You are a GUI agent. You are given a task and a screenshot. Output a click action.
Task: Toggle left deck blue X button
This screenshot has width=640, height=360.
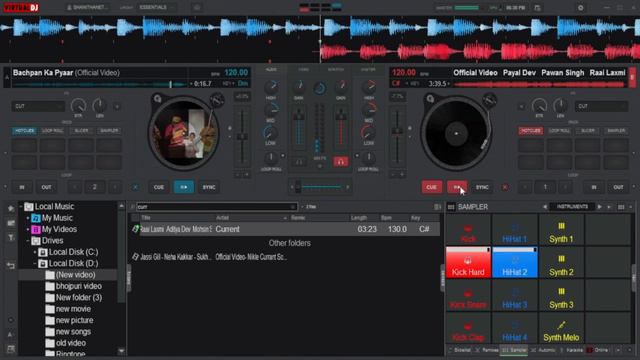[x=135, y=187]
